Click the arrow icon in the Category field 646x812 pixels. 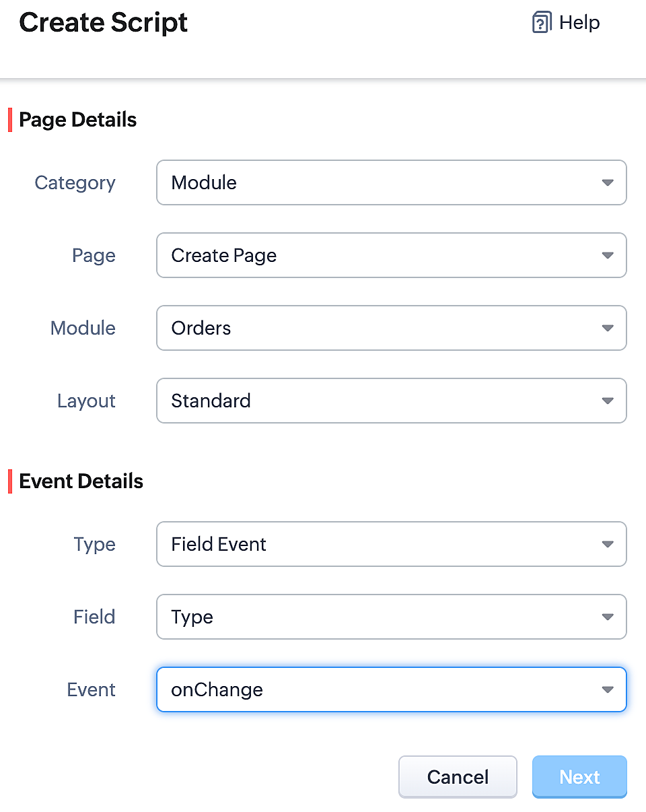coord(608,182)
